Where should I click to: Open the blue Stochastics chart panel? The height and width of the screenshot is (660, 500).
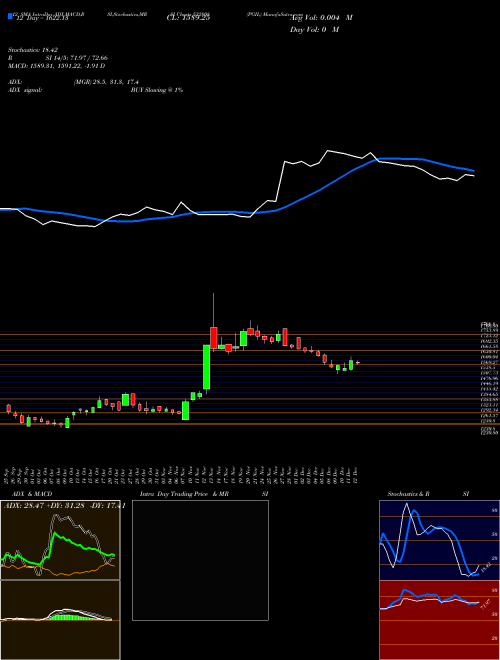(x=439, y=540)
